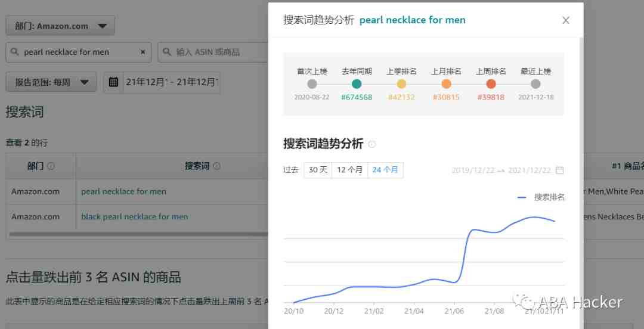Select the 24 个月 time range tab
This screenshot has width=644, height=329.
click(385, 170)
